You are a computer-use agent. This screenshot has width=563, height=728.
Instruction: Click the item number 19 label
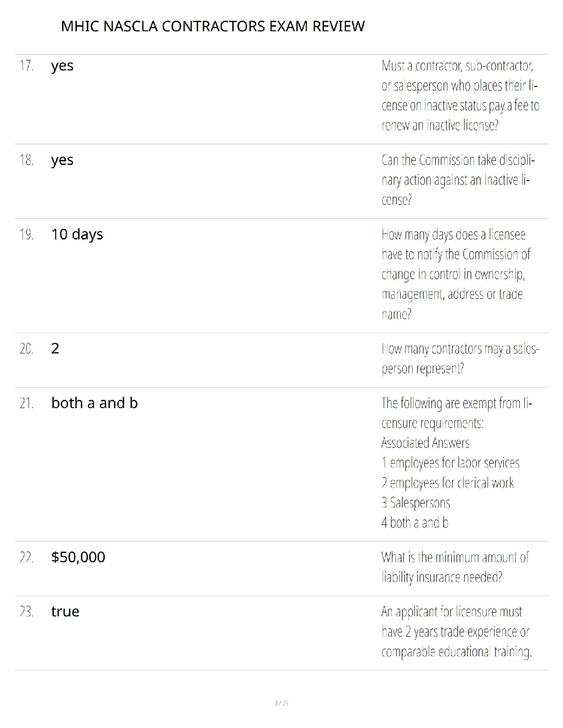[x=27, y=235]
